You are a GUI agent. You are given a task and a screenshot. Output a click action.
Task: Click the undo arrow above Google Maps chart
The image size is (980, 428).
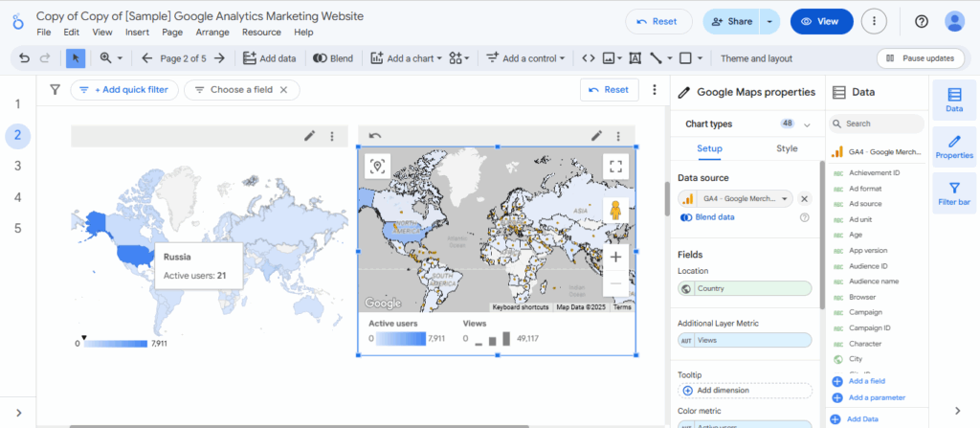[375, 136]
